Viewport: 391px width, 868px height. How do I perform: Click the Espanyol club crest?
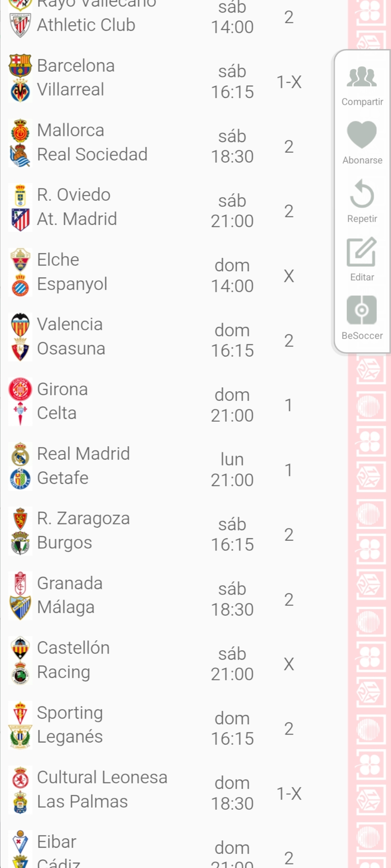(x=20, y=284)
